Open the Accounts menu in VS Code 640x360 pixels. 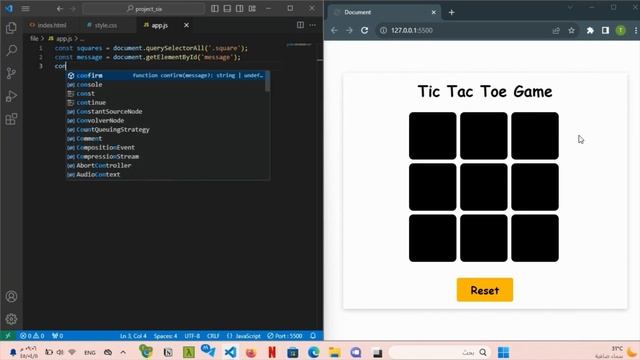coord(11,296)
